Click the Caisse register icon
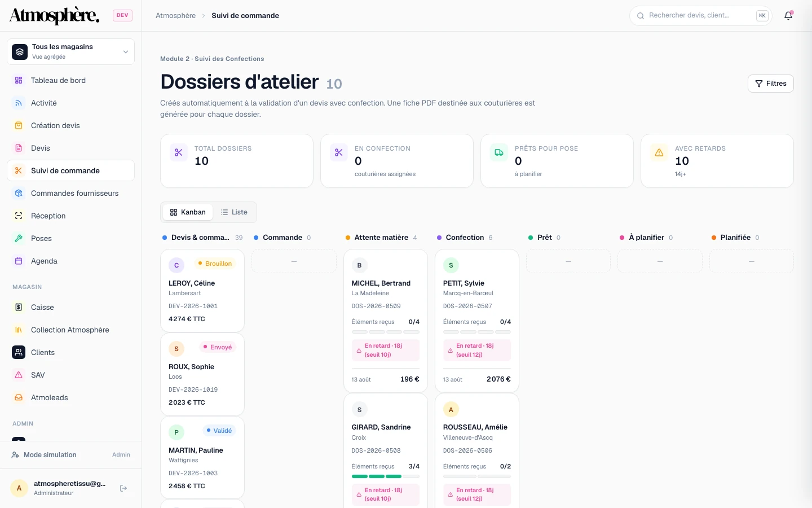This screenshot has height=508, width=812. (19, 307)
